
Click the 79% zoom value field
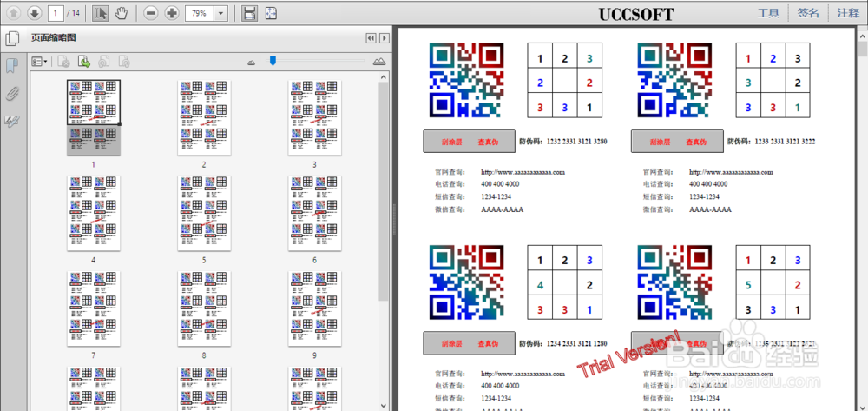[x=200, y=13]
